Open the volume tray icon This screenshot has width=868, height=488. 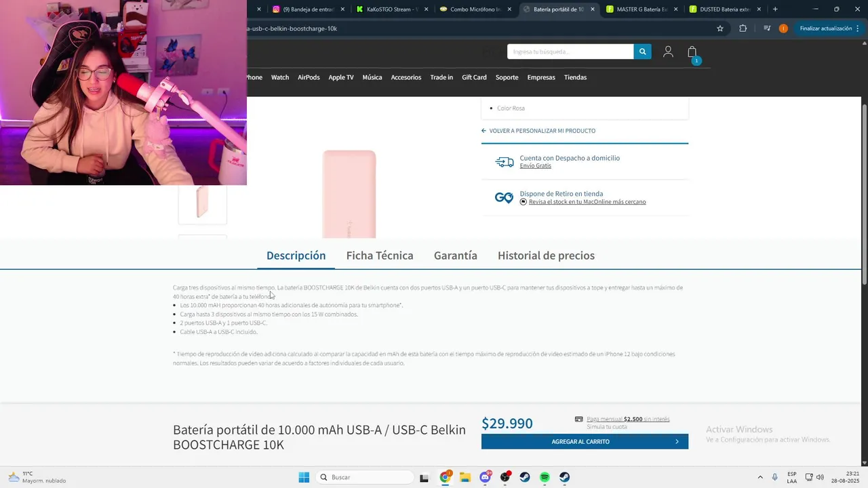(820, 477)
